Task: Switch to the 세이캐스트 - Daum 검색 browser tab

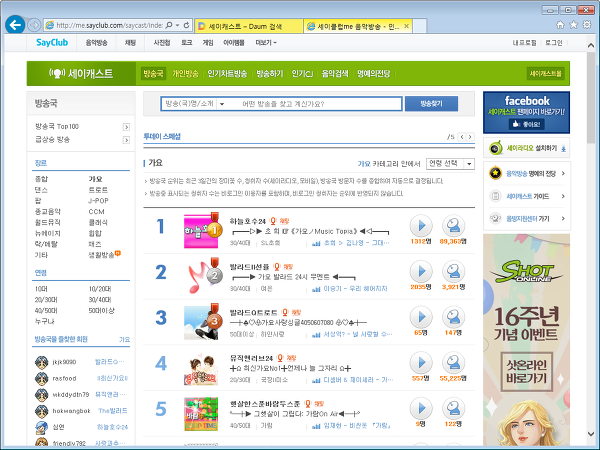Action: pos(249,26)
